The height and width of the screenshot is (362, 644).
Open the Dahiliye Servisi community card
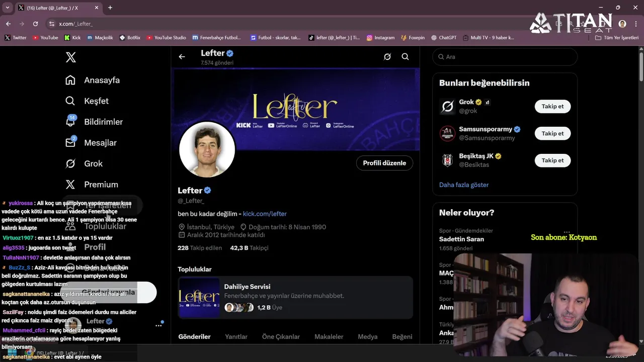(295, 297)
